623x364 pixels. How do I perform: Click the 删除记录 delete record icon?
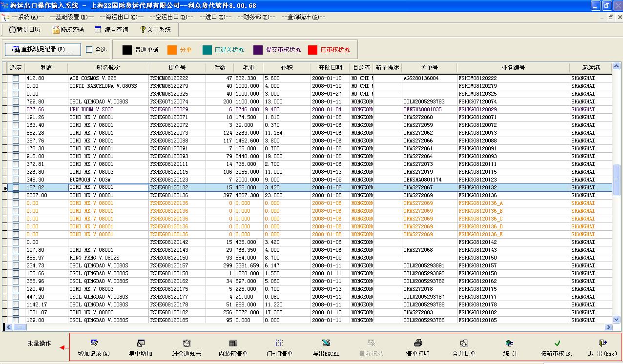pyautogui.click(x=371, y=348)
